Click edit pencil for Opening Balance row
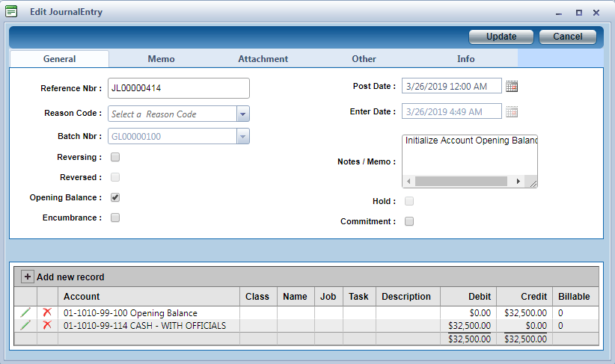The height and width of the screenshot is (364, 615). tap(25, 313)
